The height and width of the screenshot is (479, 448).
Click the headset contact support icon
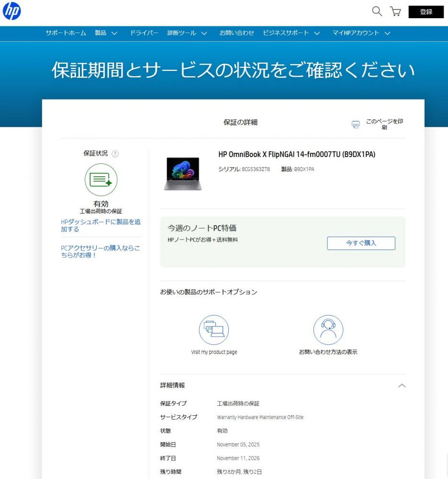328,330
